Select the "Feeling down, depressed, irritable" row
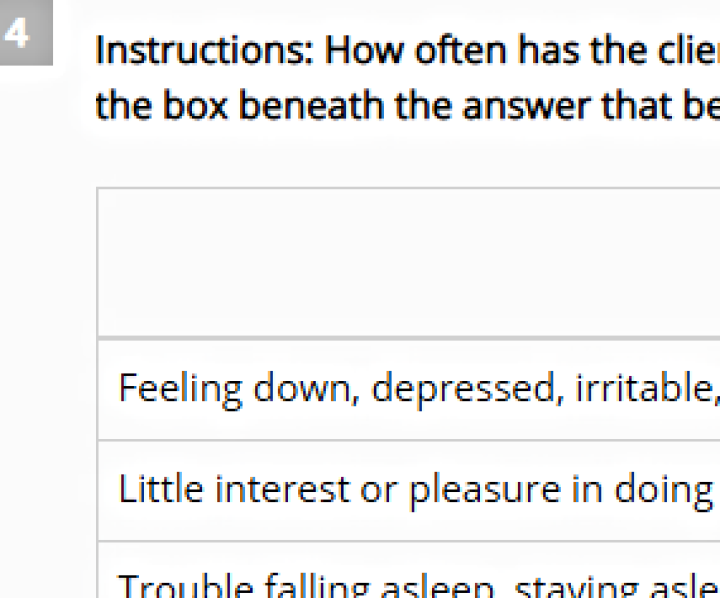720x598 pixels. (x=409, y=389)
